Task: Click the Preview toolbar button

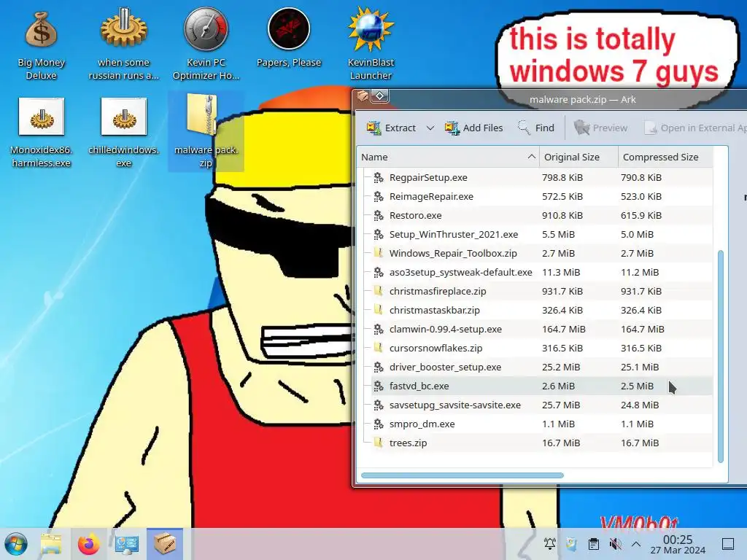Action: (x=601, y=128)
